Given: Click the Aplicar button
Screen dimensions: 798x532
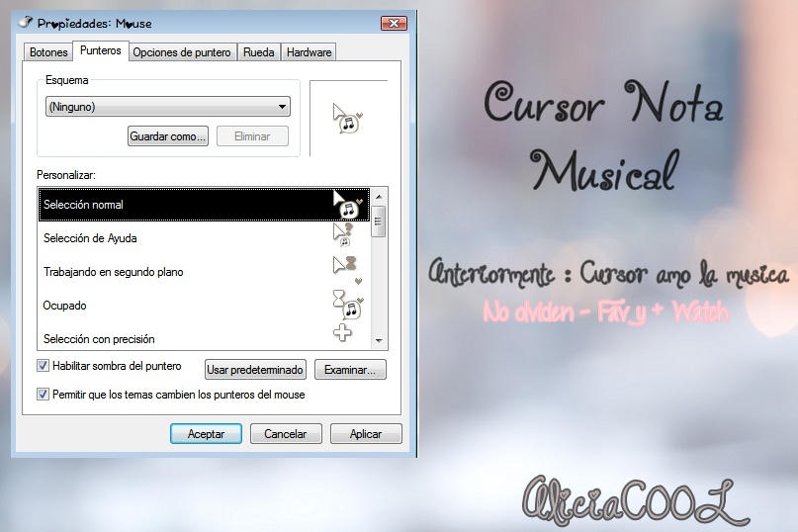Looking at the screenshot, I should (366, 434).
